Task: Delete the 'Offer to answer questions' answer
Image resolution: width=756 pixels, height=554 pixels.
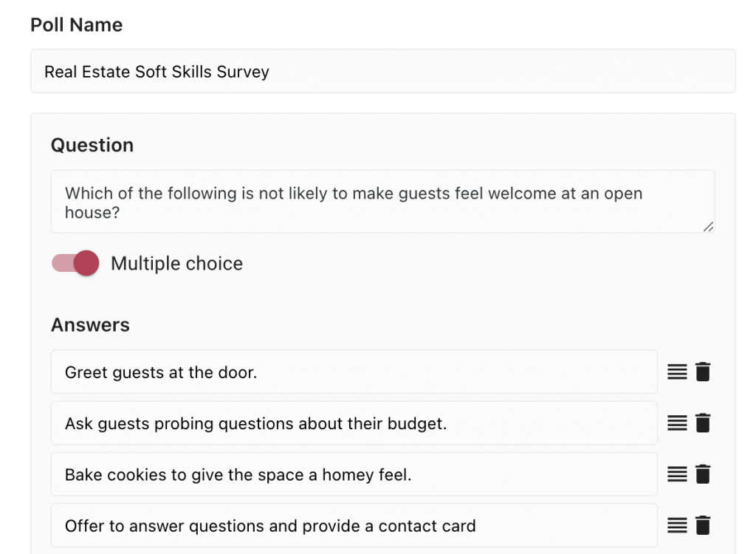Action: 702,525
